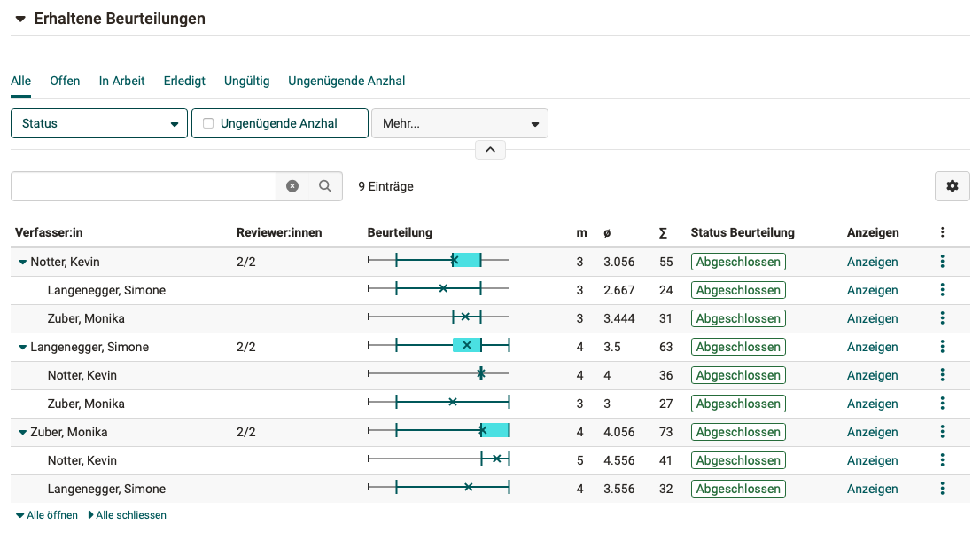
Task: Collapse the filter bar with chevron button
Action: (490, 149)
